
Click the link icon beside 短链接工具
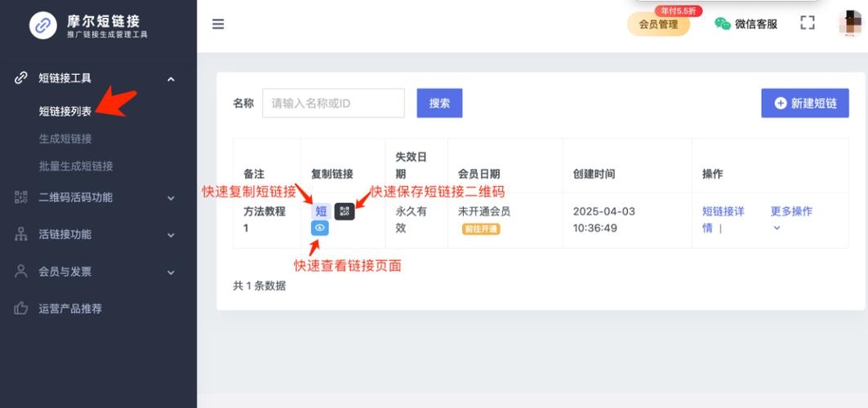(x=20, y=78)
